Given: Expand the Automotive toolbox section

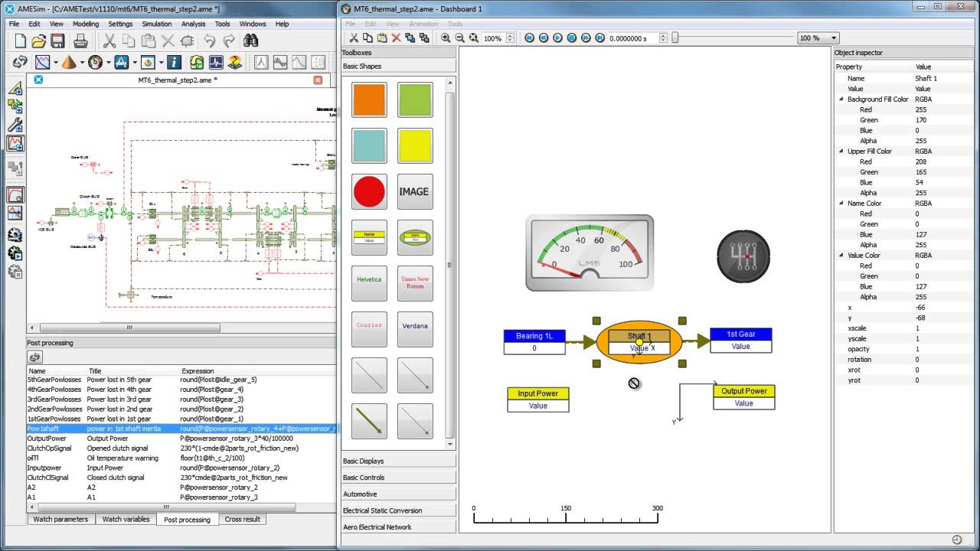Looking at the screenshot, I should pos(398,494).
